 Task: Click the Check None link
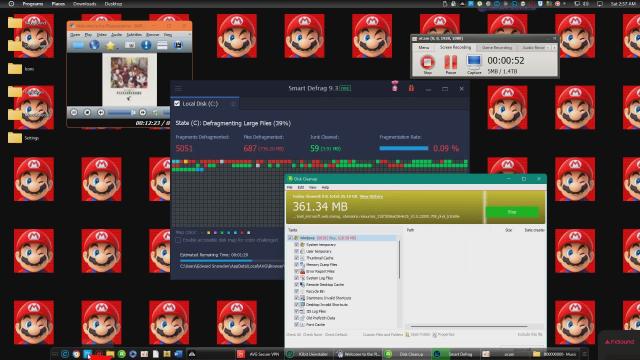point(313,335)
